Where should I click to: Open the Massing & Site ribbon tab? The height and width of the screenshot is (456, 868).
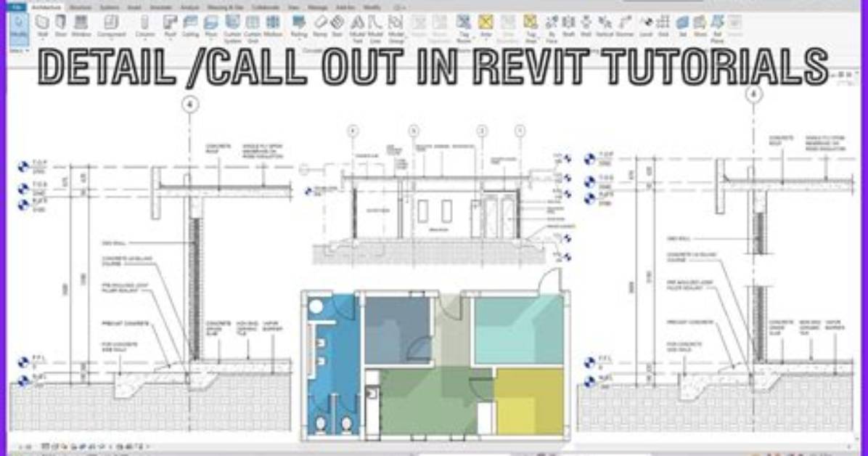225,7
